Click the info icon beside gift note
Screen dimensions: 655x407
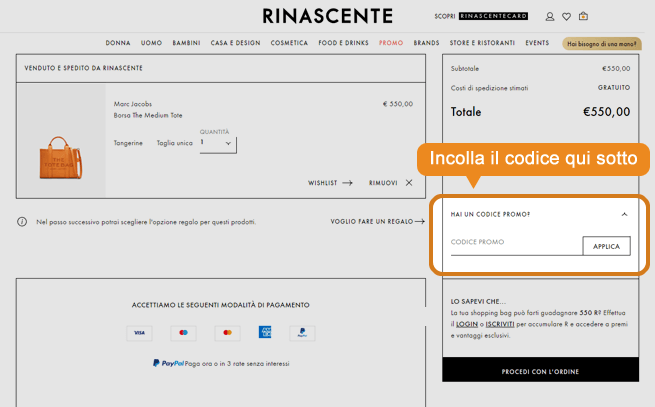click(22, 221)
